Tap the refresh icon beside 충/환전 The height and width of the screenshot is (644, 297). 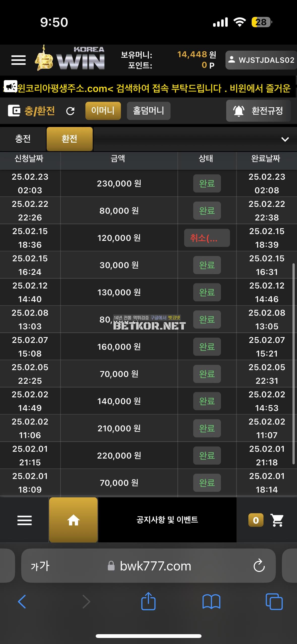(x=70, y=111)
